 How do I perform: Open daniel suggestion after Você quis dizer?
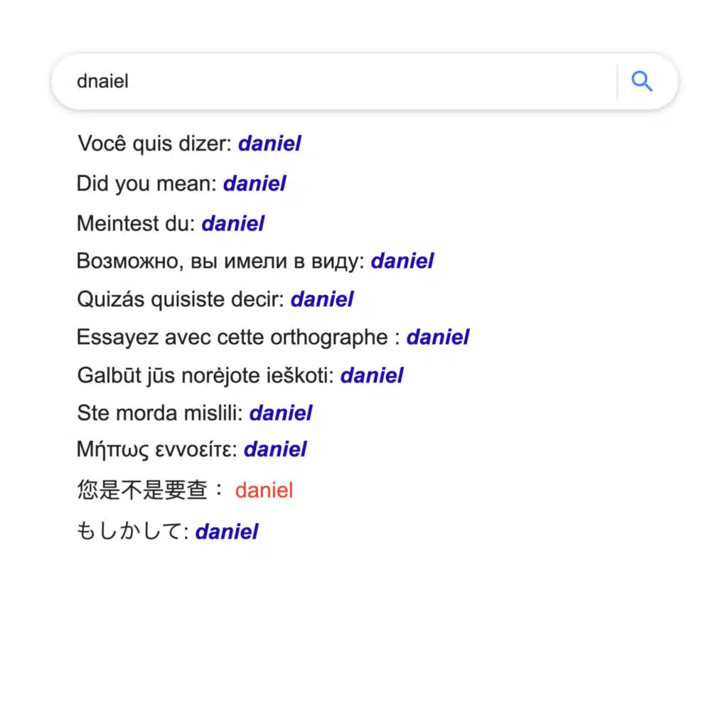pos(269,144)
